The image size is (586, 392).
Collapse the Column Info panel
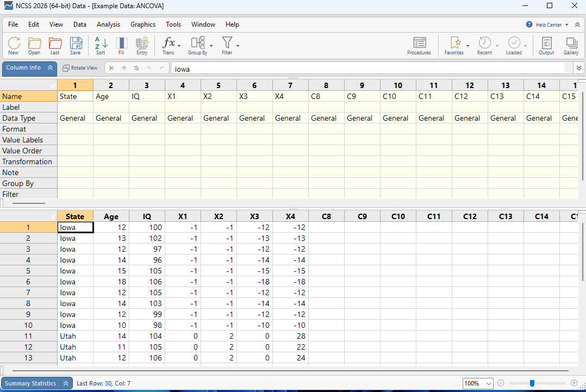[x=50, y=68]
